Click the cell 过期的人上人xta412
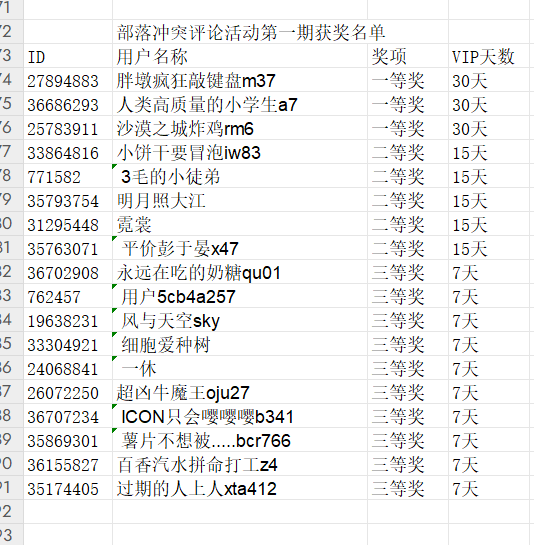 point(240,488)
